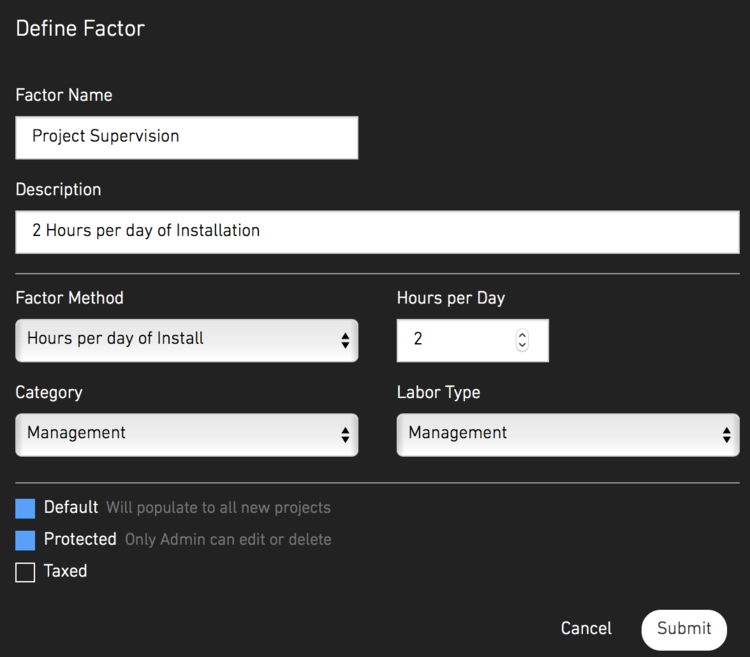Image resolution: width=750 pixels, height=657 pixels.
Task: Click the Taxed label text
Action: point(65,571)
